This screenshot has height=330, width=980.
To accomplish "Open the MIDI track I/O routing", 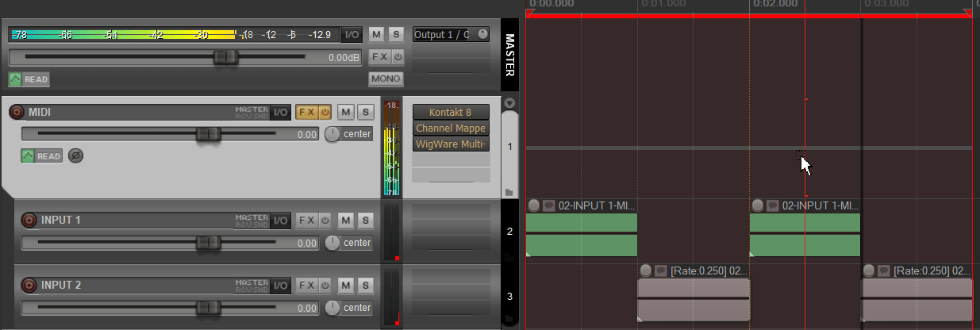I will (x=281, y=112).
